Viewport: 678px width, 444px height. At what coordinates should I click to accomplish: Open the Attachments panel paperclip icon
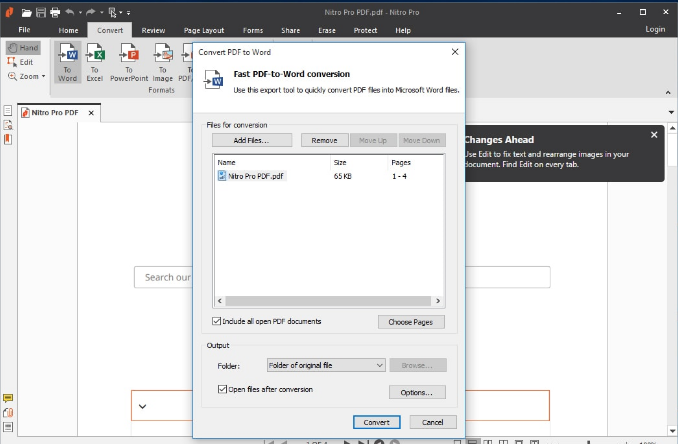(8, 413)
